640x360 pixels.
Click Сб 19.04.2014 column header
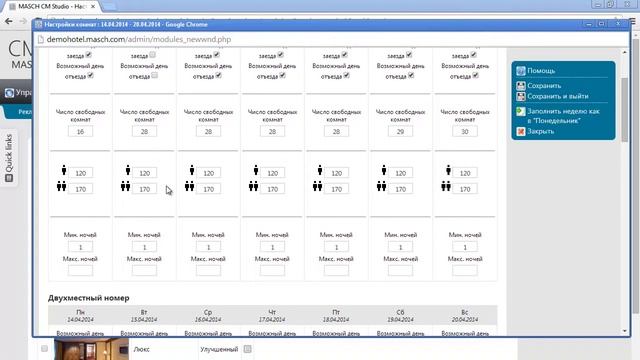(400, 316)
